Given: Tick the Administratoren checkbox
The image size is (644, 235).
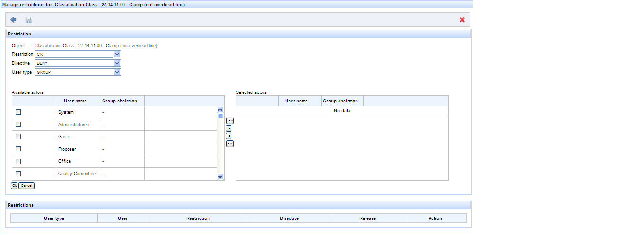Looking at the screenshot, I should click(x=18, y=125).
